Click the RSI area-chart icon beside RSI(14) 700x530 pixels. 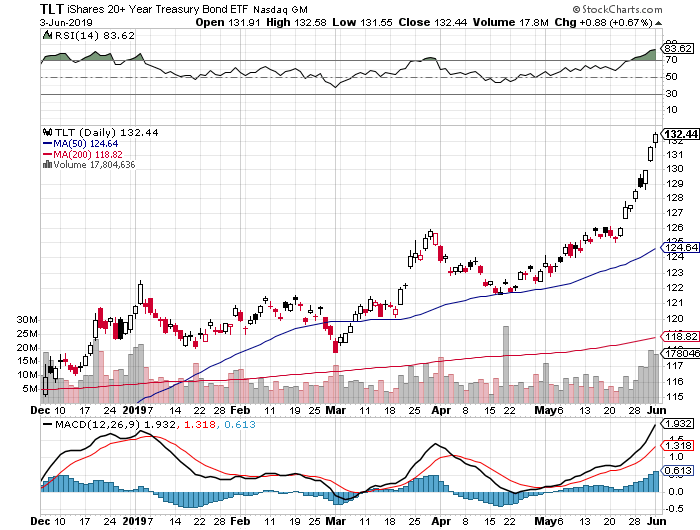pyautogui.click(x=47, y=35)
